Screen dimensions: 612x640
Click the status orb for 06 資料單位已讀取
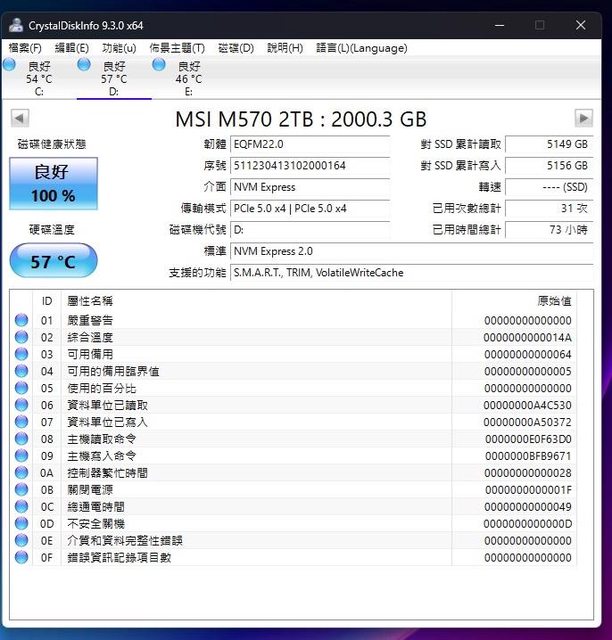(21, 405)
